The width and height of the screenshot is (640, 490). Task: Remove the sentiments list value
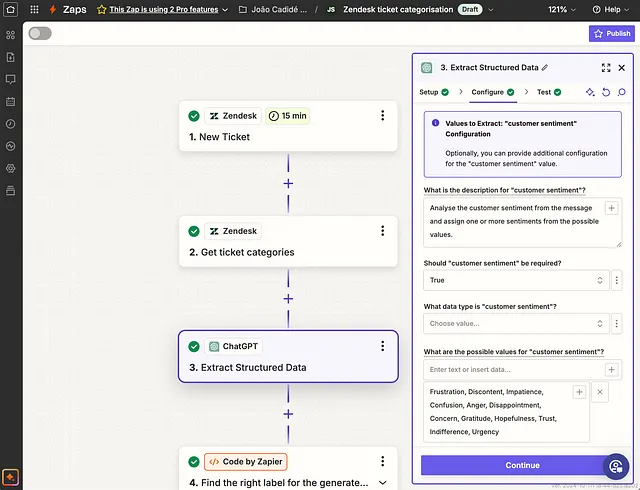(600, 392)
